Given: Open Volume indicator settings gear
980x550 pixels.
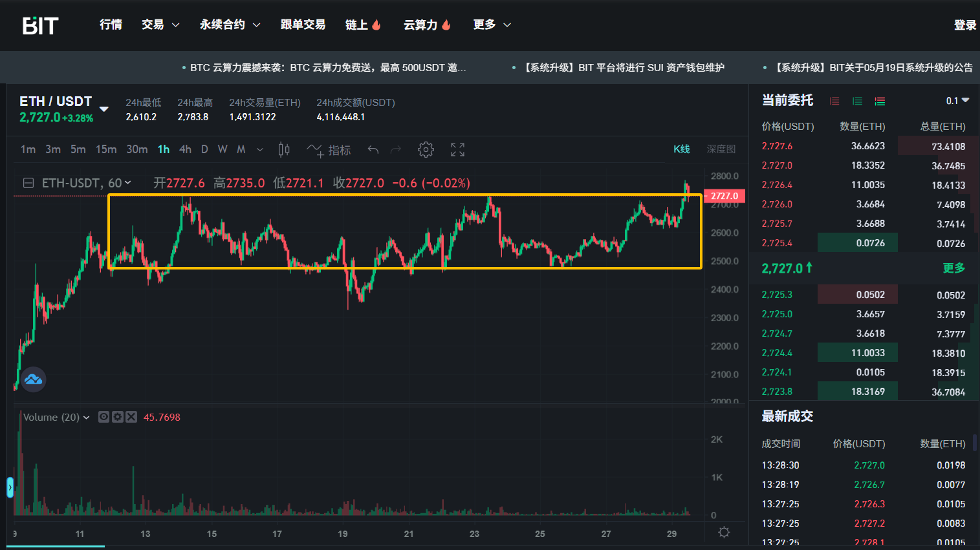Looking at the screenshot, I should tap(117, 417).
